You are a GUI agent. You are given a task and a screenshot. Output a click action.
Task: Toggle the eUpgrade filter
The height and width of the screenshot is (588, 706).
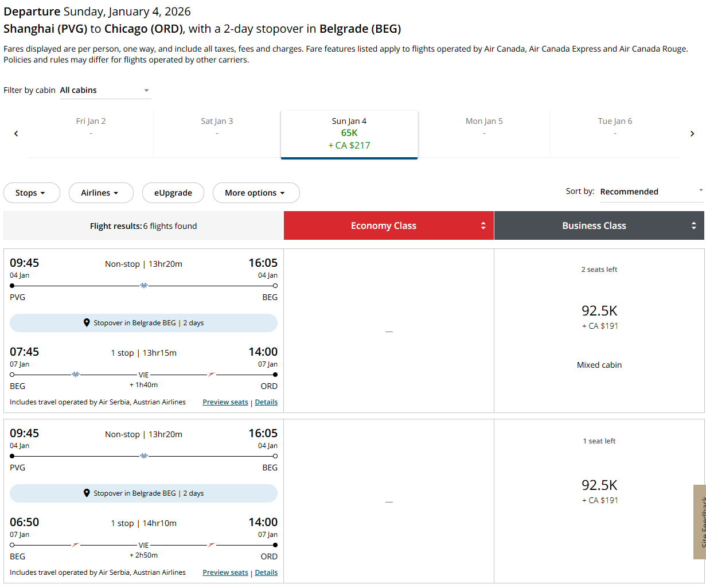[173, 193]
